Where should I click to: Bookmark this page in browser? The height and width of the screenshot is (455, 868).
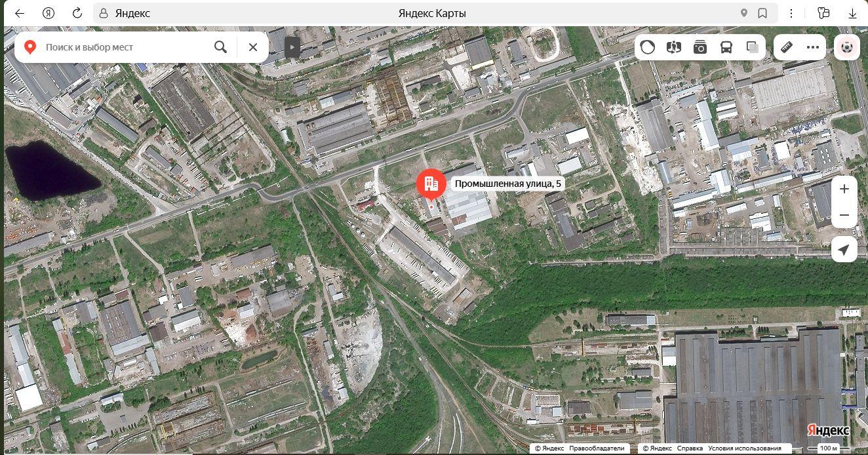[x=762, y=13]
